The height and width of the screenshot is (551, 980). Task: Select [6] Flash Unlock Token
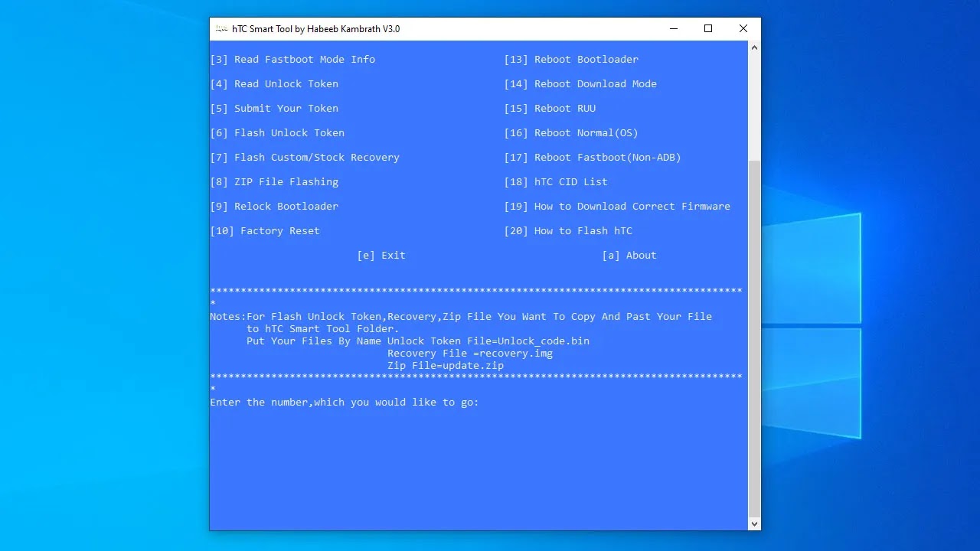coord(277,133)
